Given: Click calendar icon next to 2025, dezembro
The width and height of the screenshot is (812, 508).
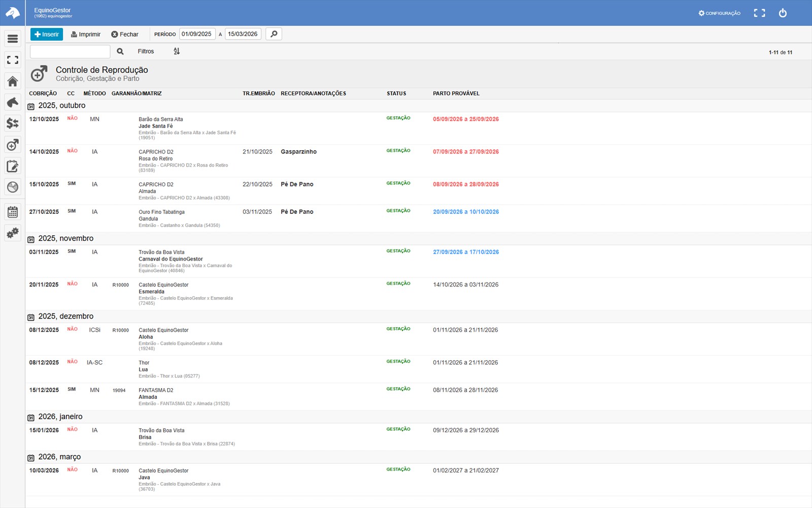Looking at the screenshot, I should coord(31,317).
